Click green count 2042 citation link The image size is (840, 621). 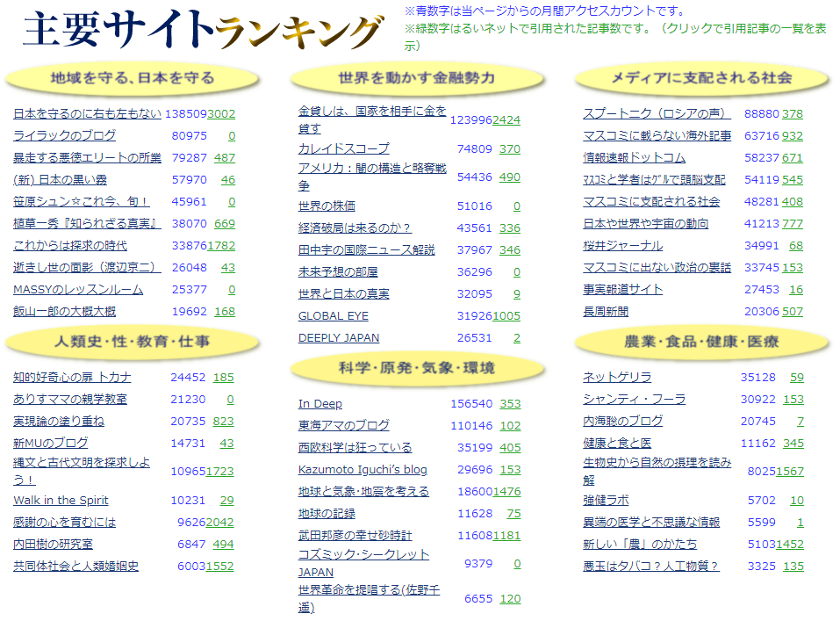point(219,523)
